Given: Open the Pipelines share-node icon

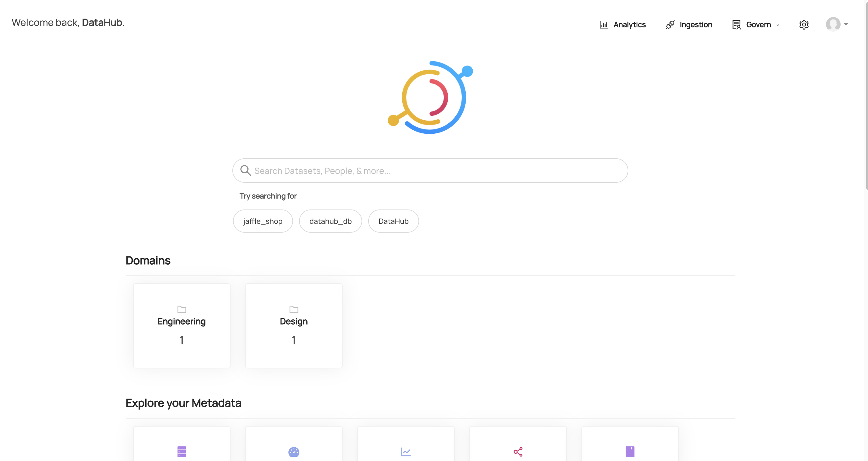Looking at the screenshot, I should [518, 451].
